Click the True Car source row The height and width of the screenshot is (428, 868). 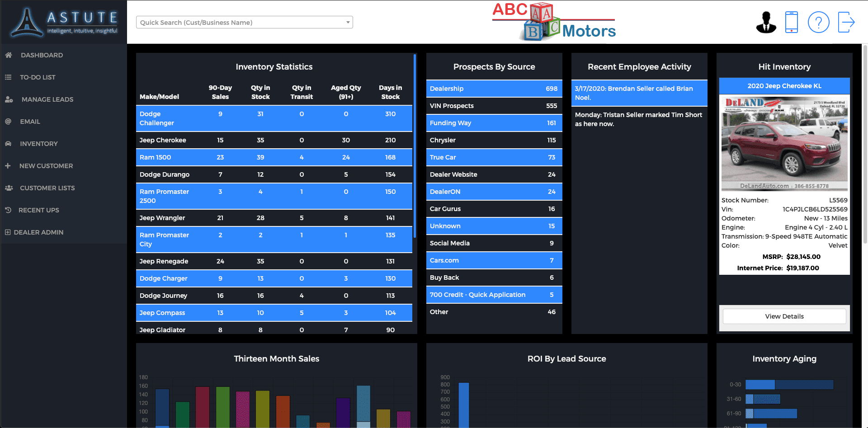[x=494, y=157]
